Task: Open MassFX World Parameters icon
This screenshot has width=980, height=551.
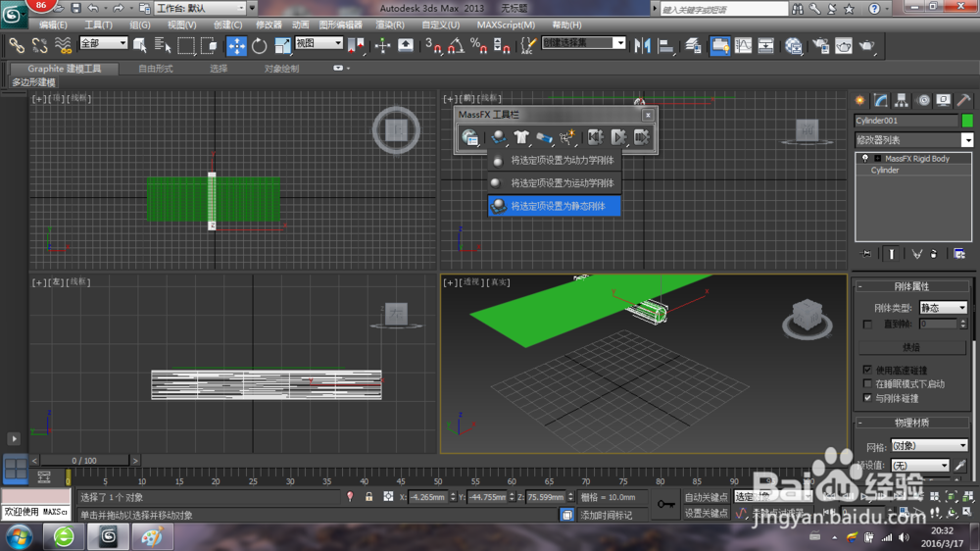Action: tap(470, 137)
